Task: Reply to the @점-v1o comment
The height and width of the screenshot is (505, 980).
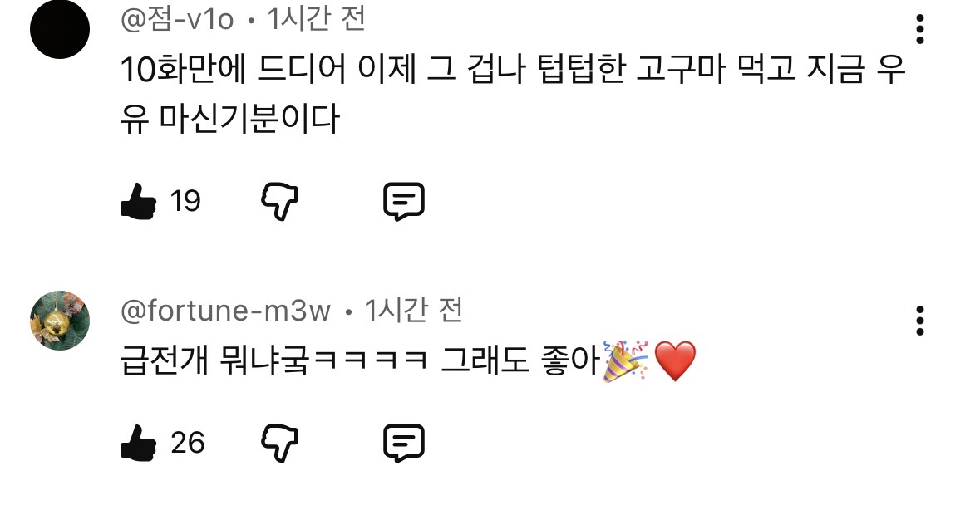Action: (404, 202)
